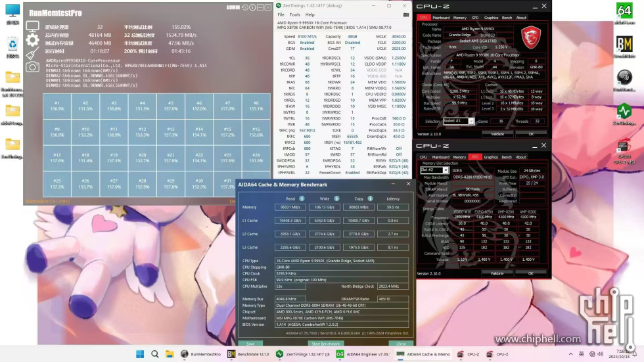Image resolution: width=644 pixels, height=362 pixels.
Task: Open About tab in top CPU-Z window
Action: click(x=520, y=18)
